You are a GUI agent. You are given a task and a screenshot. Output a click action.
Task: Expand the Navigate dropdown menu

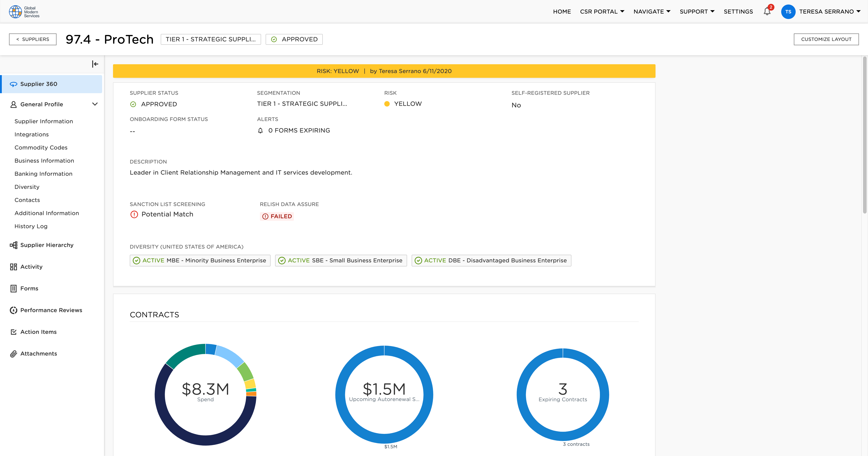tap(652, 12)
